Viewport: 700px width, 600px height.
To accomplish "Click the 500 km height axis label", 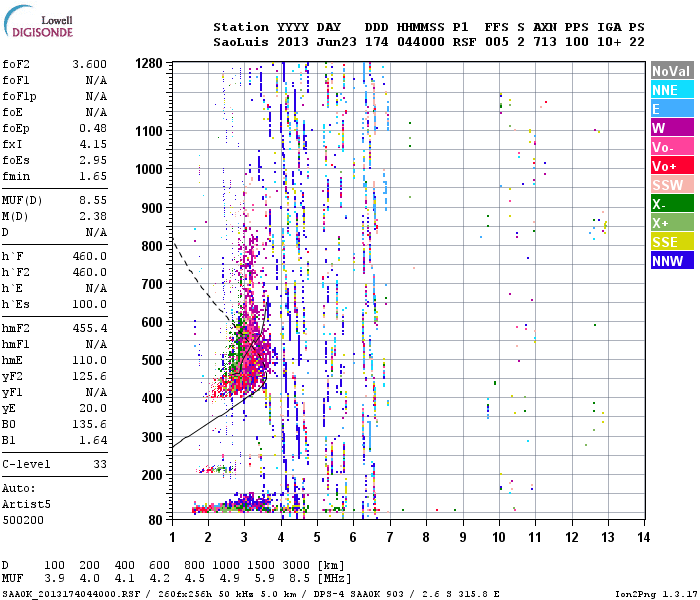I will tap(152, 360).
